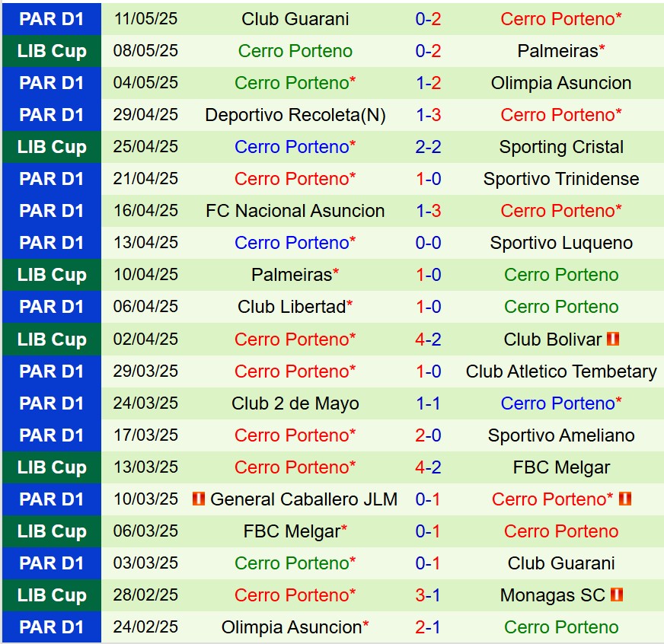Open Club 2 de Mayo team page
The image size is (664, 644).
295,403
